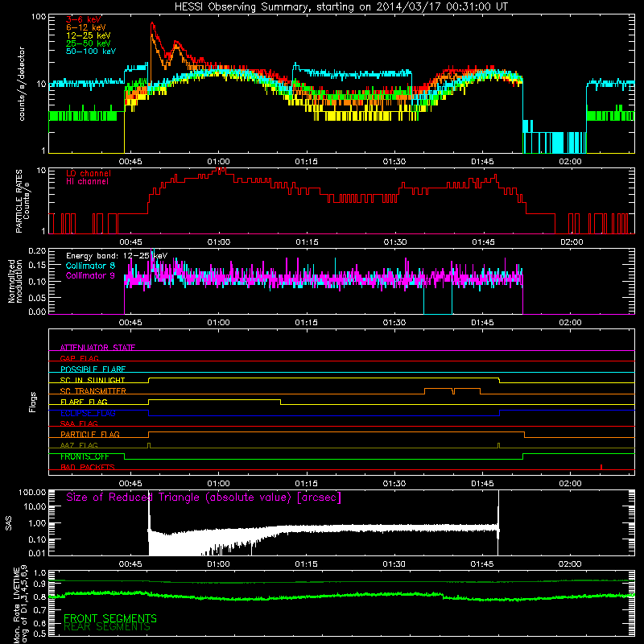Click the SAS axis label
The width and height of the screenshot is (644, 644).
(x=9, y=522)
